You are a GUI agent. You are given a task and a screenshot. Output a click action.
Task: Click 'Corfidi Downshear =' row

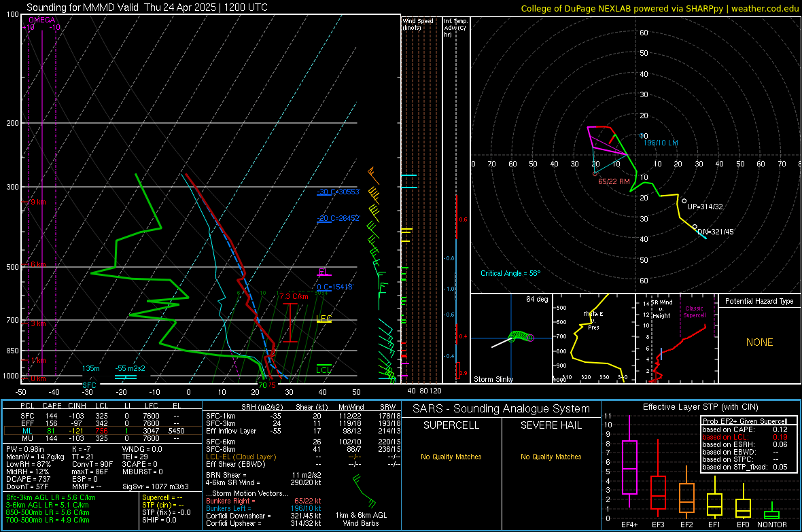[x=264, y=516]
